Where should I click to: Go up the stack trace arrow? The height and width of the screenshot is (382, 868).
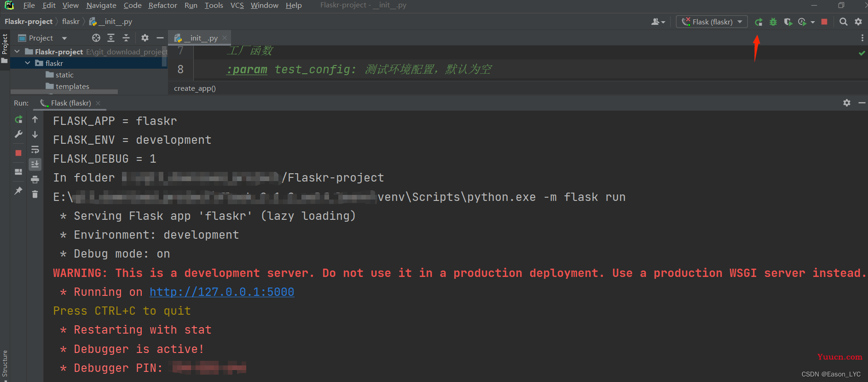[x=35, y=120]
